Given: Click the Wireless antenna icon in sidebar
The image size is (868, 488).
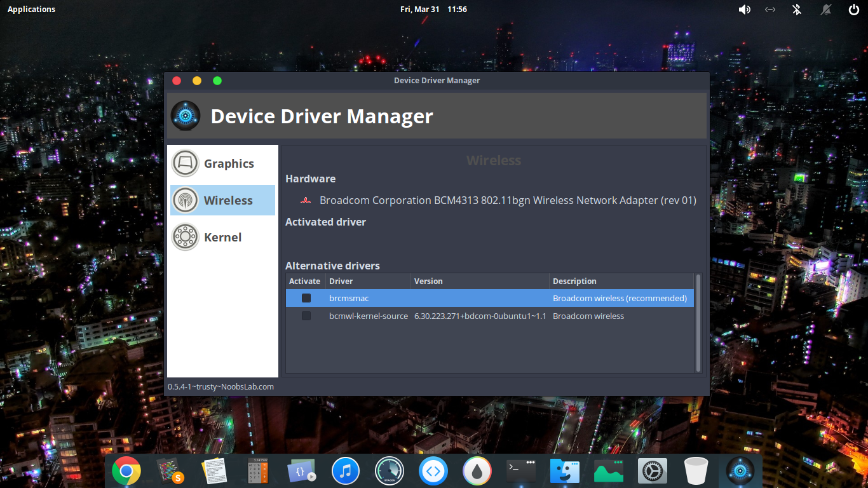Looking at the screenshot, I should [186, 200].
